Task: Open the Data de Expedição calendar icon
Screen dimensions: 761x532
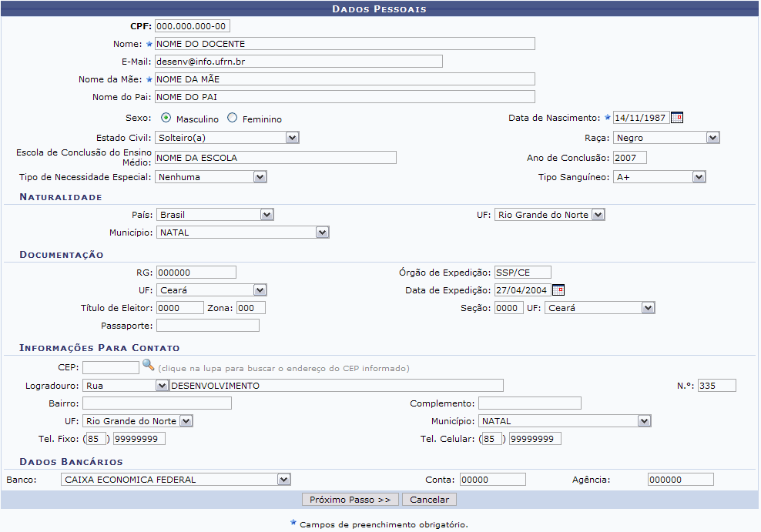Action: (x=558, y=290)
